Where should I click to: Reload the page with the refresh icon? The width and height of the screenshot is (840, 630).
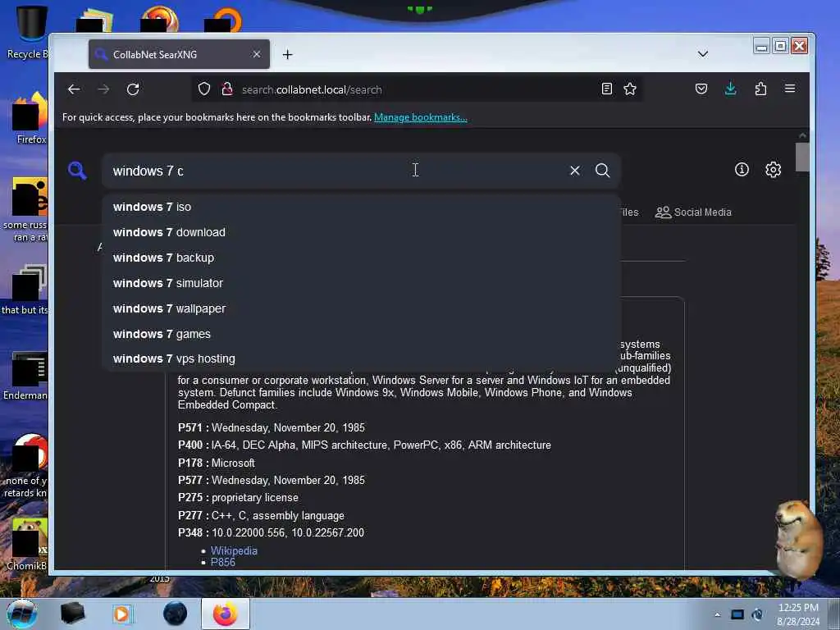(x=133, y=89)
